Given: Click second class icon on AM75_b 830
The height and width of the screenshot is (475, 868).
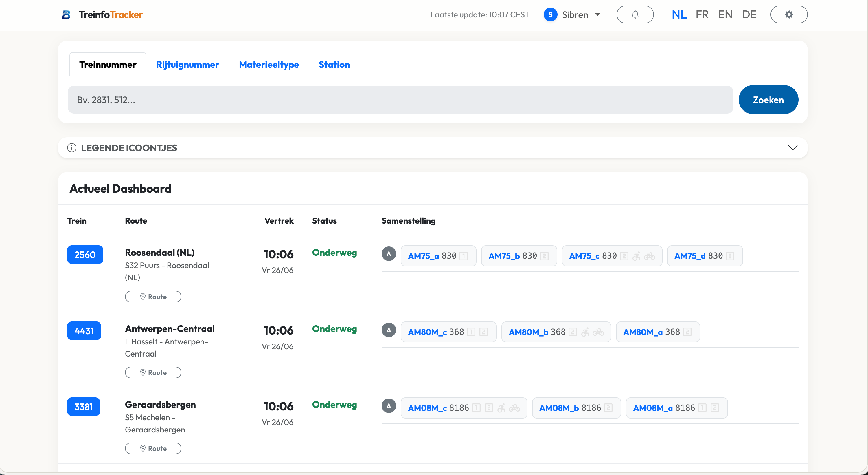Looking at the screenshot, I should (544, 256).
